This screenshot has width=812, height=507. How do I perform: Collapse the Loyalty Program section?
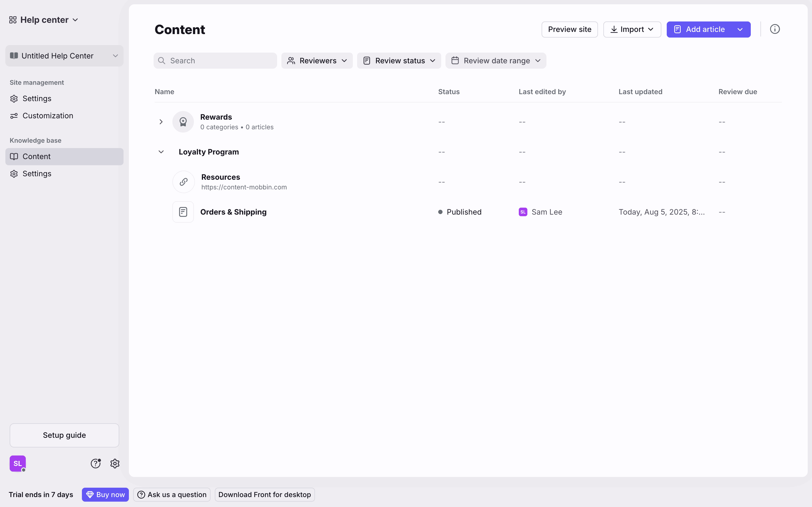click(161, 152)
